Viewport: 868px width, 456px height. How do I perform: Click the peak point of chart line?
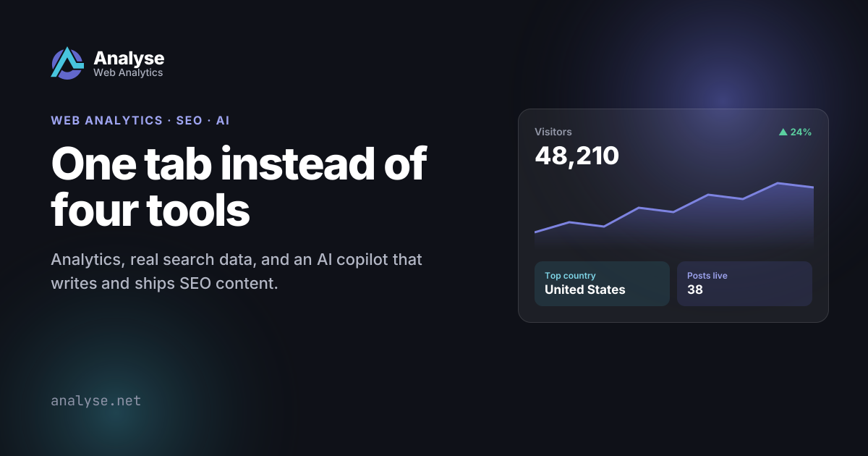click(x=778, y=183)
